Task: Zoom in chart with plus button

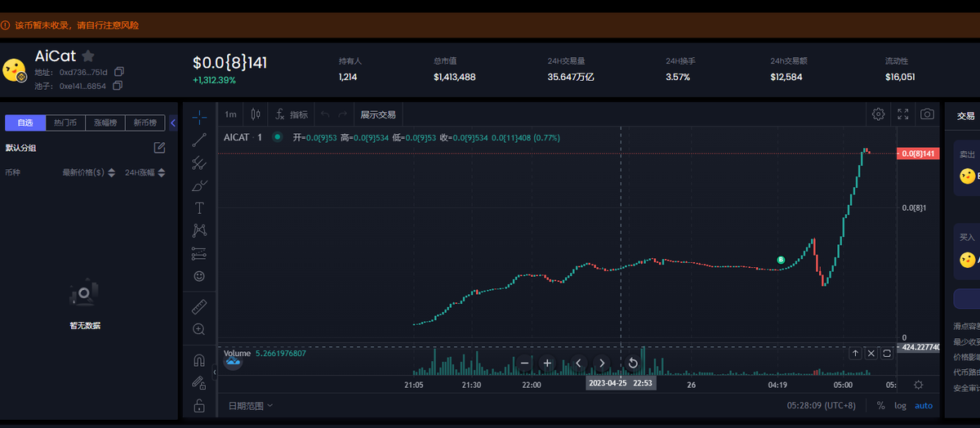Action: [x=547, y=363]
